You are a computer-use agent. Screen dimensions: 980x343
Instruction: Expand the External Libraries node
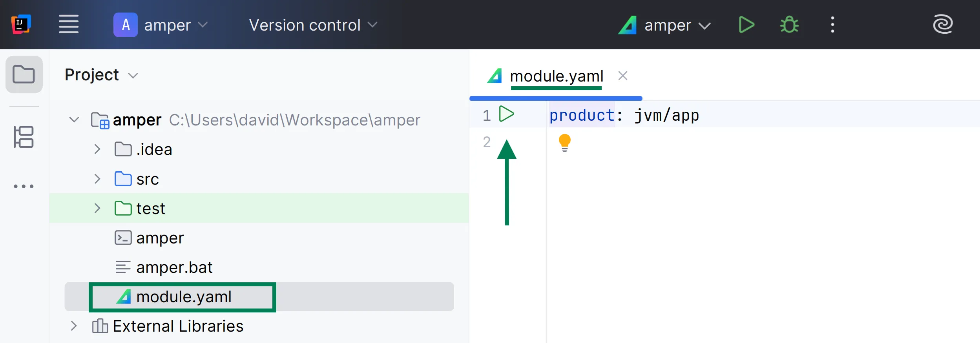(x=73, y=326)
